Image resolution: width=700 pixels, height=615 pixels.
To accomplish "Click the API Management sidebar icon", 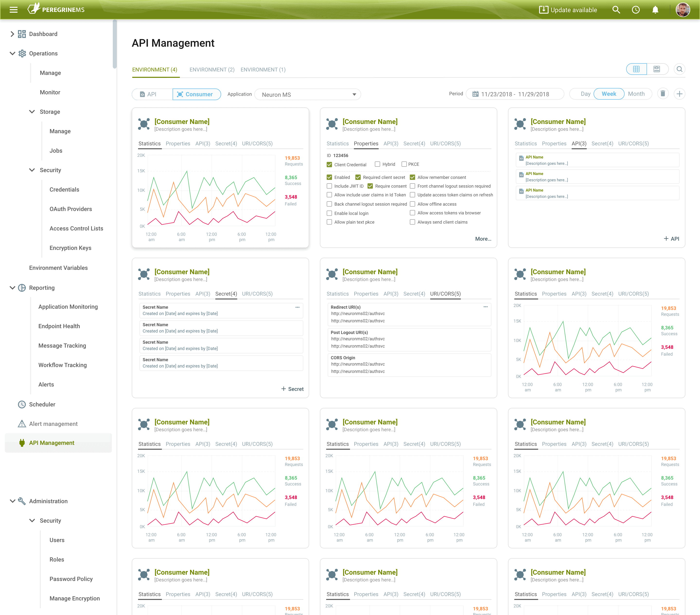I will tap(21, 443).
